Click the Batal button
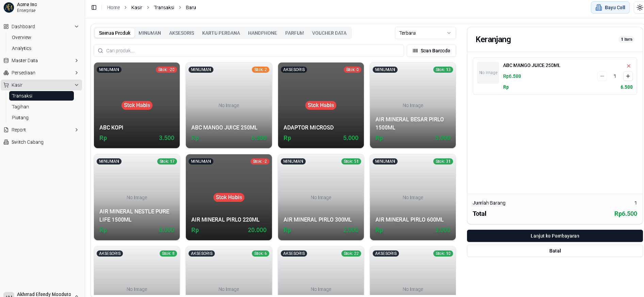644x297 pixels. [555, 251]
